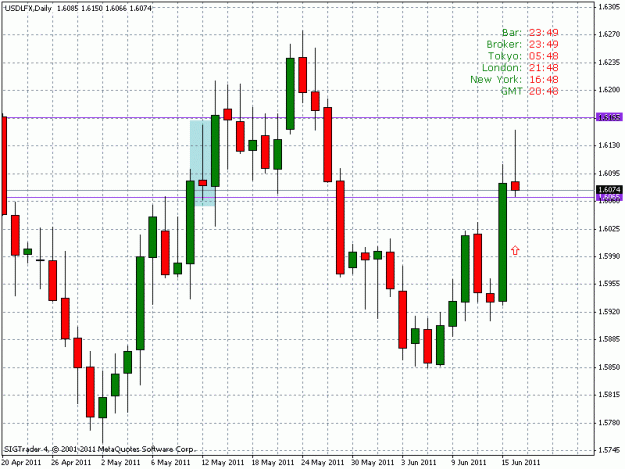625x469 pixels.
Task: Click the 1.6130 price axis label
Action: pos(609,145)
